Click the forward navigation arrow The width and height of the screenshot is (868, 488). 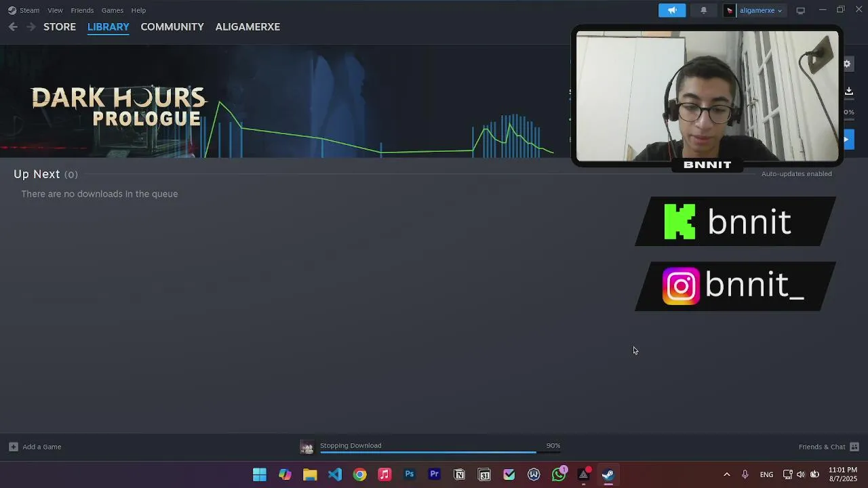coord(31,27)
